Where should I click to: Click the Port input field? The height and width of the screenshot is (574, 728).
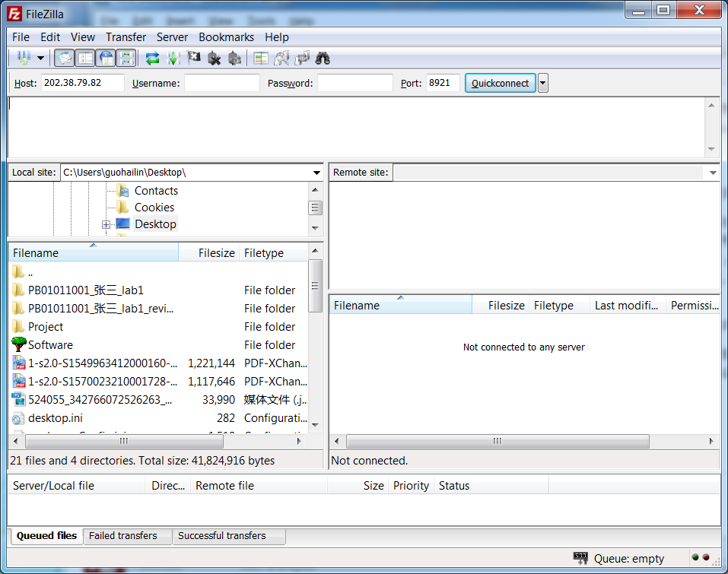click(443, 83)
